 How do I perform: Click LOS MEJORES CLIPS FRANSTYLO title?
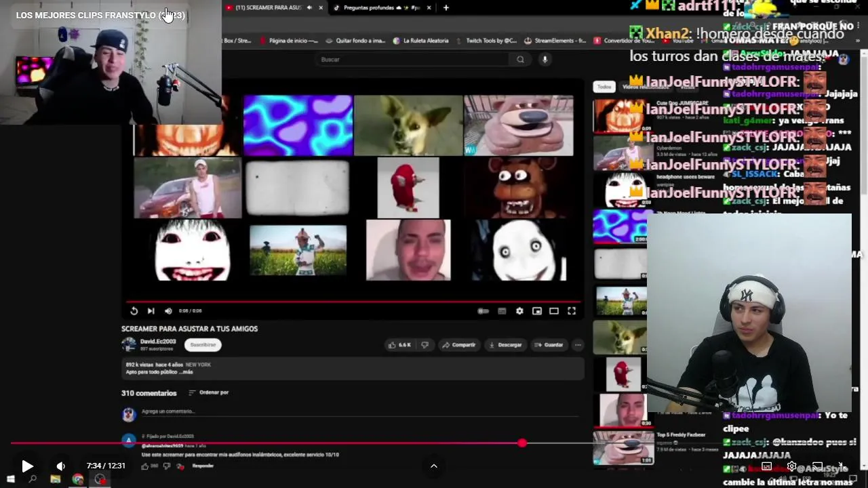pyautogui.click(x=100, y=15)
